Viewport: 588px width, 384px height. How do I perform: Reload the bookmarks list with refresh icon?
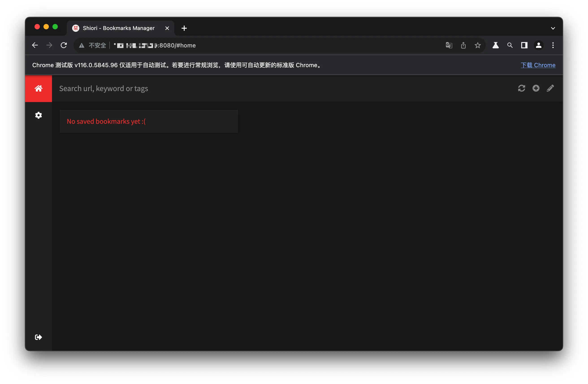tap(521, 88)
